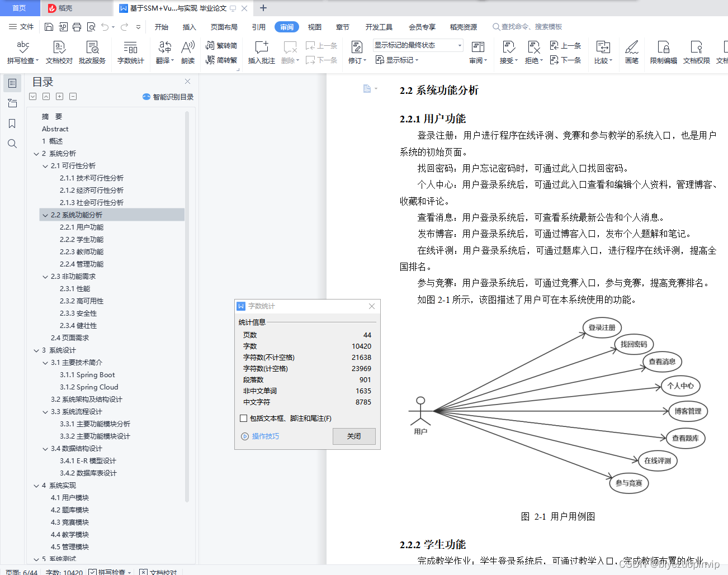Select 3.4.1 E-R 模型设计 in outline
The image size is (728, 575).
coord(89,460)
